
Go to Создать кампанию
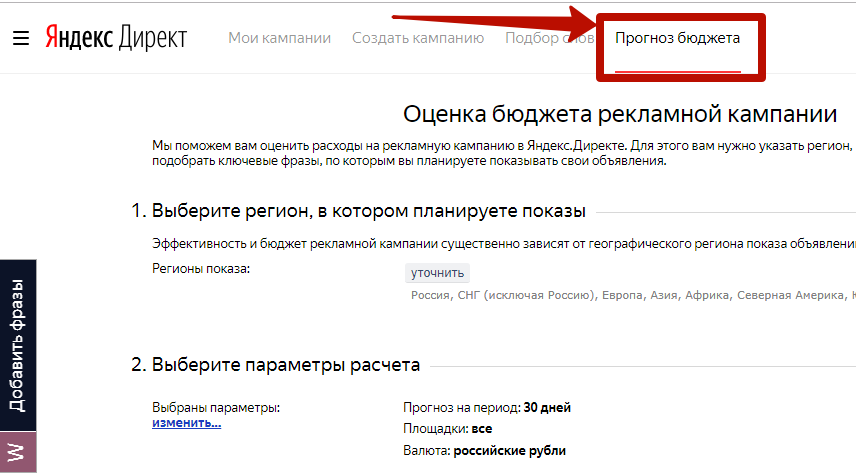point(418,38)
